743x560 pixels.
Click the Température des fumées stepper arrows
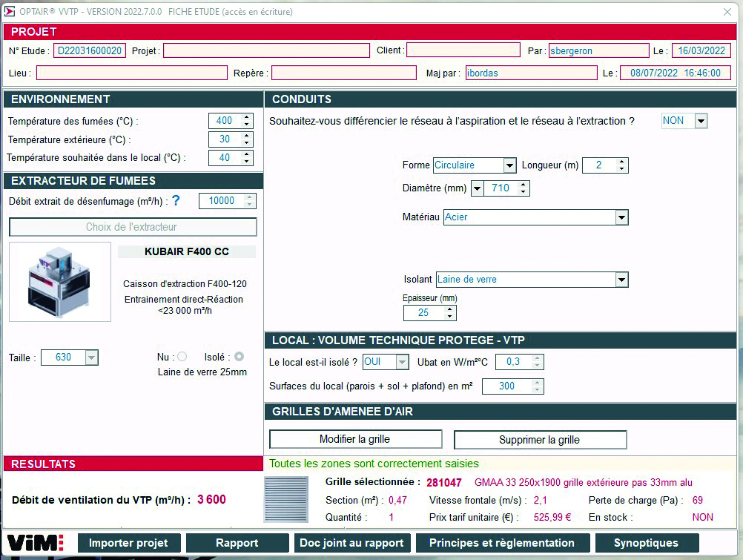point(246,121)
